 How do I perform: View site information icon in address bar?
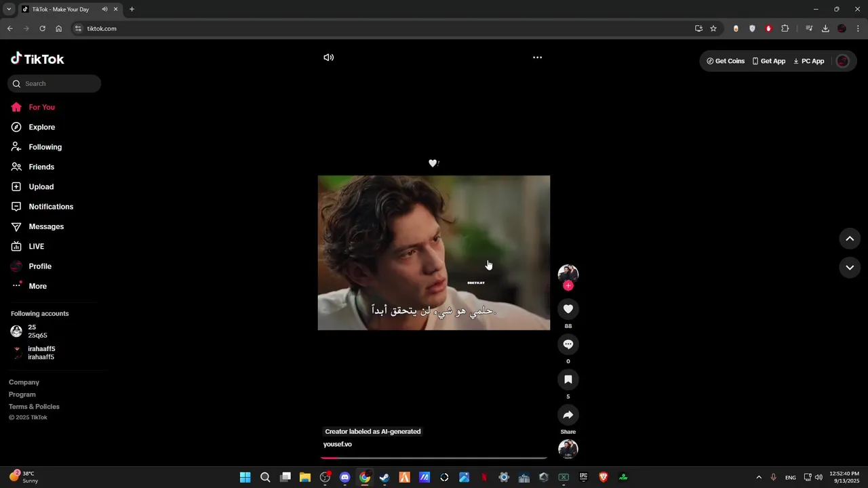click(78, 28)
